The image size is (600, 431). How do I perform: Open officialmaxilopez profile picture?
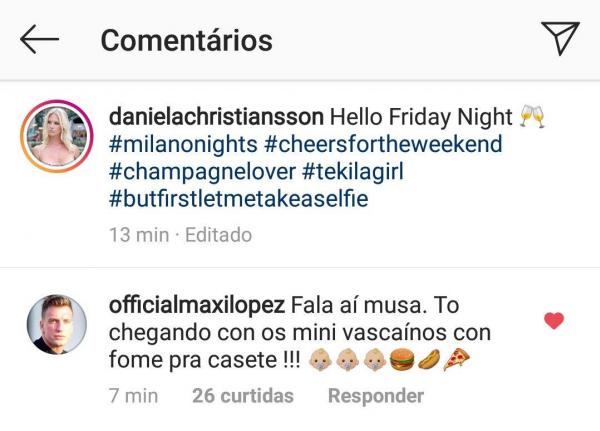coord(57,324)
